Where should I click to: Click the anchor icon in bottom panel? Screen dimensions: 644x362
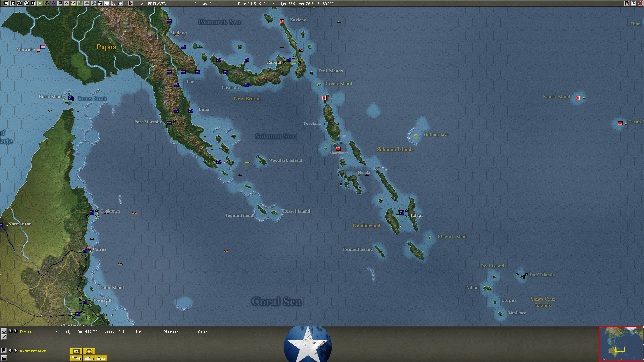(x=4, y=331)
